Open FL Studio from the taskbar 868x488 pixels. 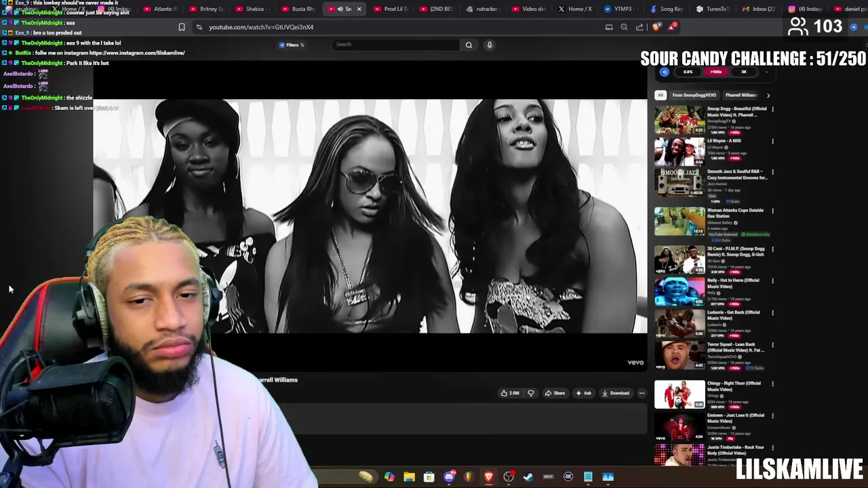pyautogui.click(x=469, y=477)
